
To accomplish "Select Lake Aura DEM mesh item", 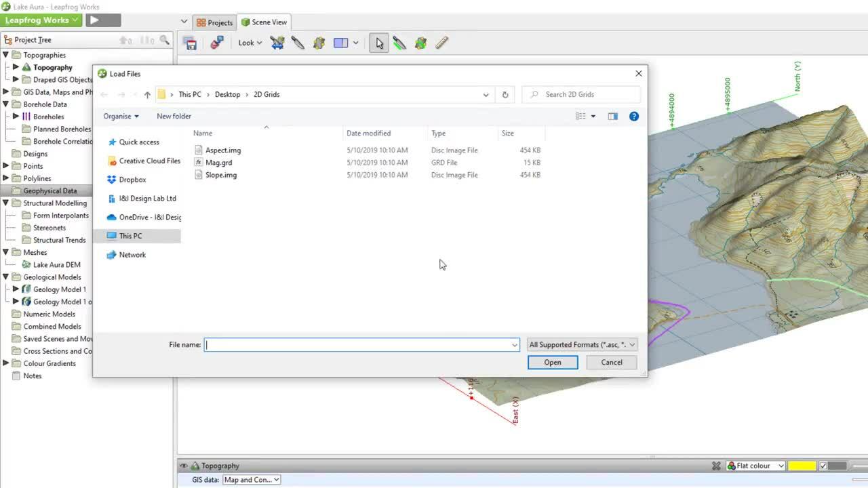I will coord(57,264).
